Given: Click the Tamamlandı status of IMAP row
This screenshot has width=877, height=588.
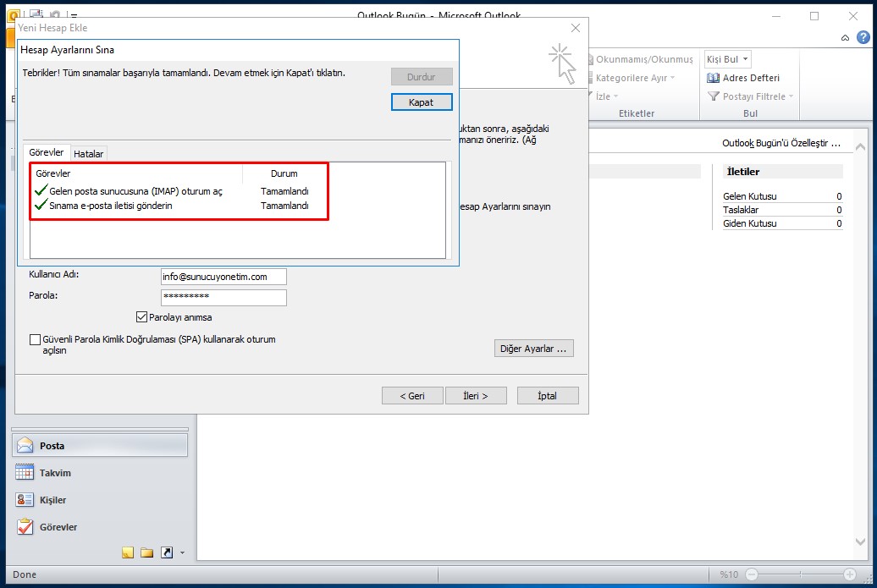Looking at the screenshot, I should 284,191.
